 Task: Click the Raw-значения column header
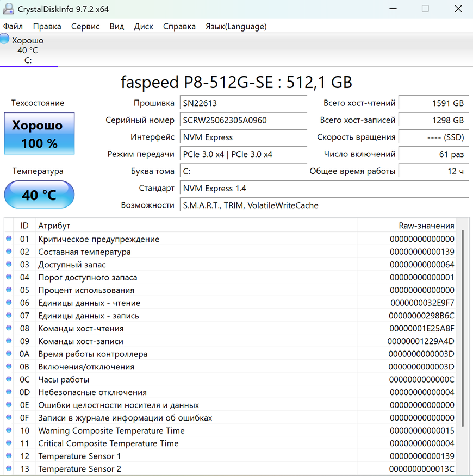coord(426,226)
